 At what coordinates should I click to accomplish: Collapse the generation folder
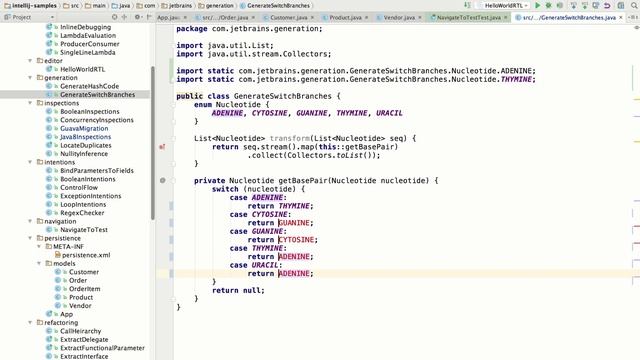pos(30,78)
